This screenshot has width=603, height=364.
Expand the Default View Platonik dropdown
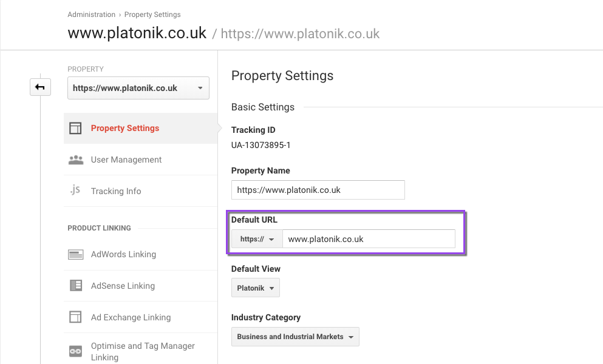pyautogui.click(x=255, y=288)
